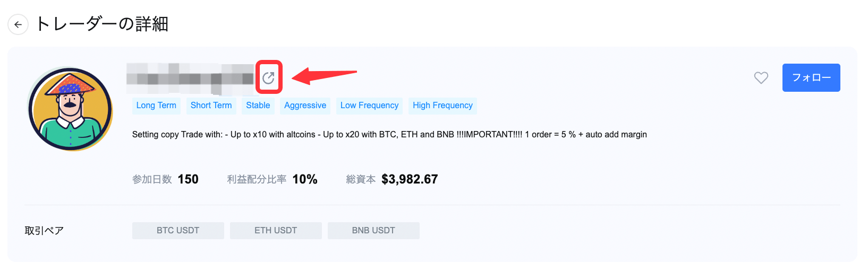Select the Long Term tag

156,106
